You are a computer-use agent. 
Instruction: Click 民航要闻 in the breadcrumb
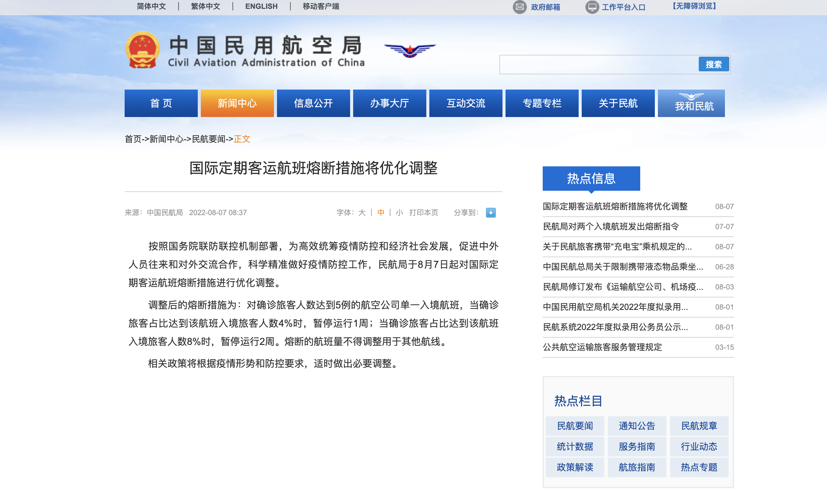(208, 139)
